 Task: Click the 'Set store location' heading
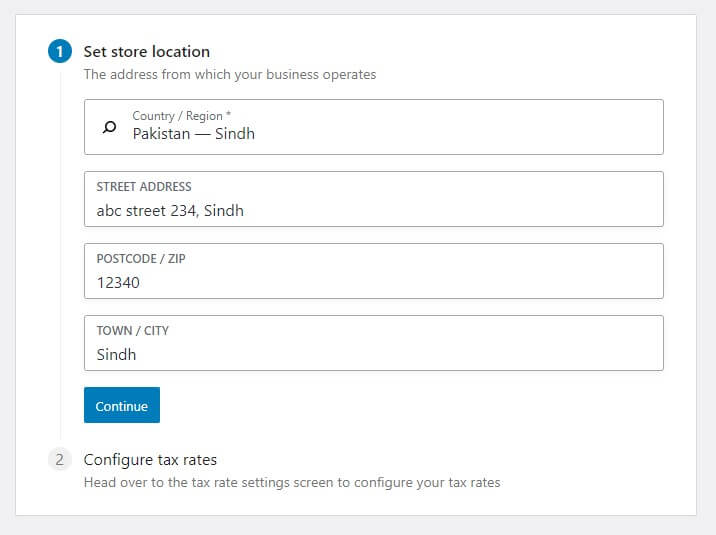click(x=147, y=52)
